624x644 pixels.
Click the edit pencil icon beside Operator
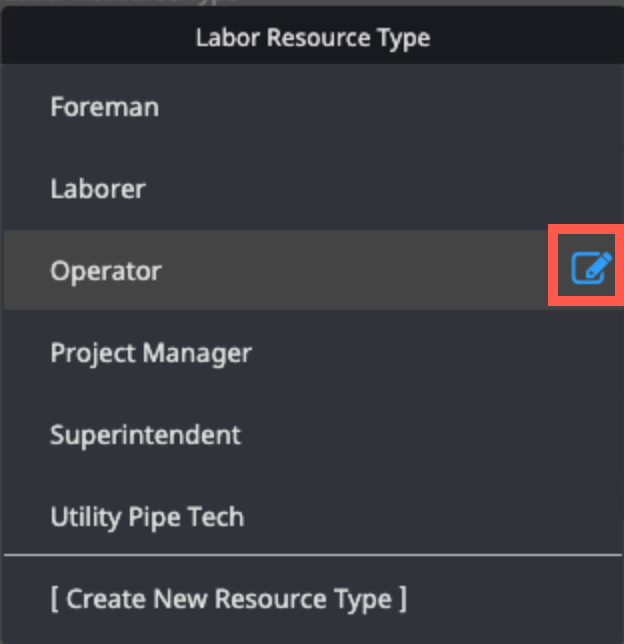[592, 268]
